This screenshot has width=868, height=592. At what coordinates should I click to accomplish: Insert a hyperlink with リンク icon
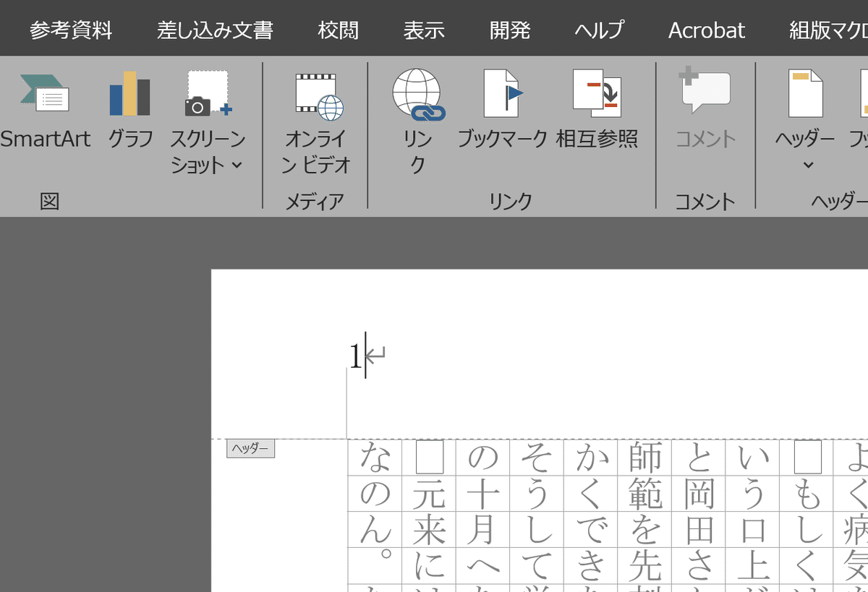[418, 123]
